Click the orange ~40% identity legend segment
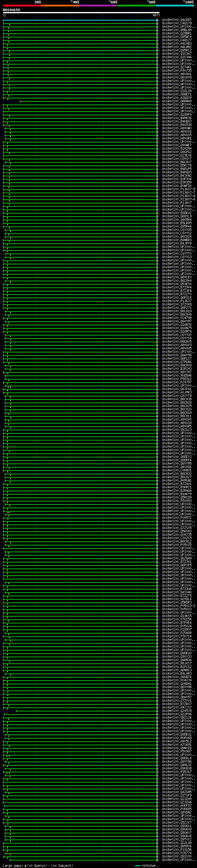 click(x=60, y=6)
